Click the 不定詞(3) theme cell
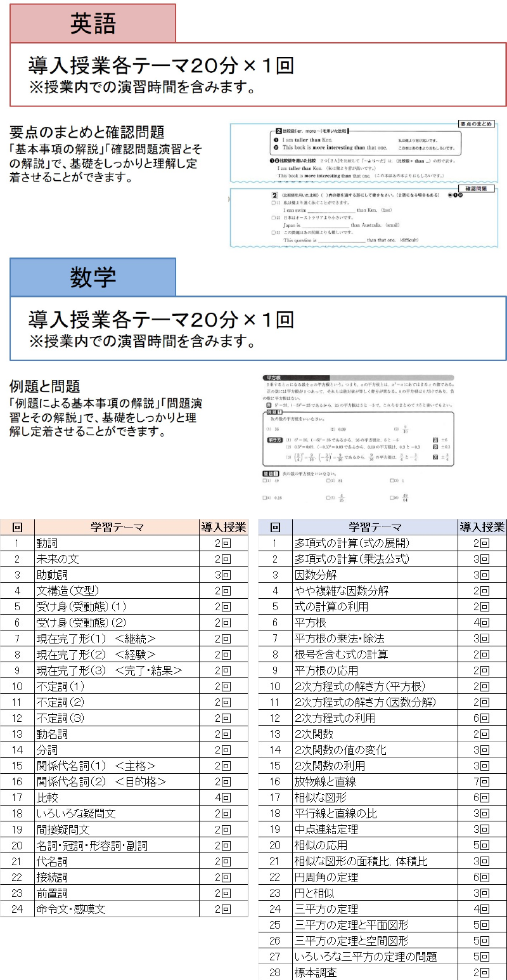 [117, 718]
